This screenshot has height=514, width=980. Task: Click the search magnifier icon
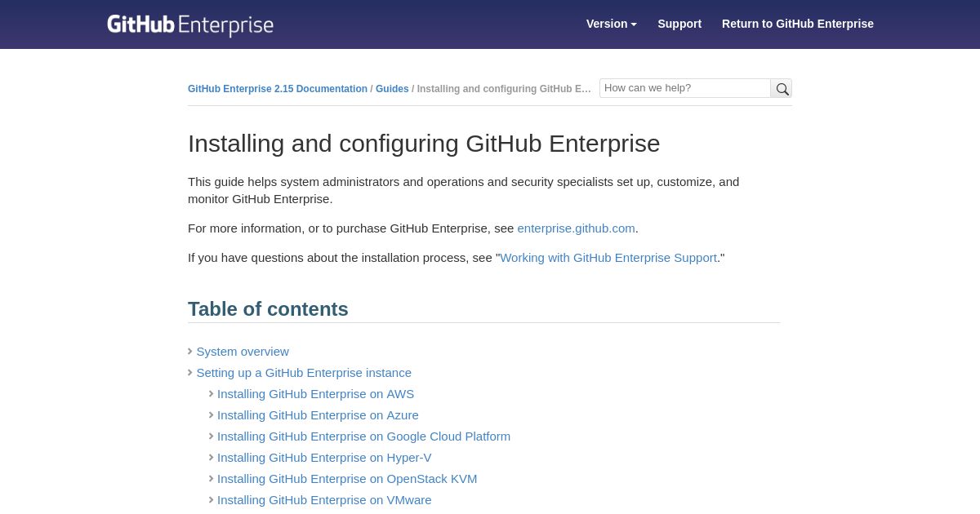pyautogui.click(x=782, y=88)
